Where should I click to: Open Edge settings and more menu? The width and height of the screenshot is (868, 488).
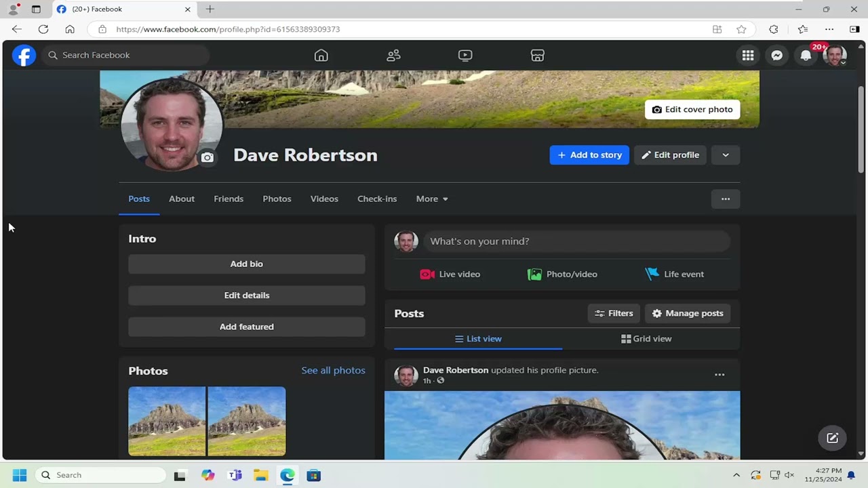(x=829, y=29)
